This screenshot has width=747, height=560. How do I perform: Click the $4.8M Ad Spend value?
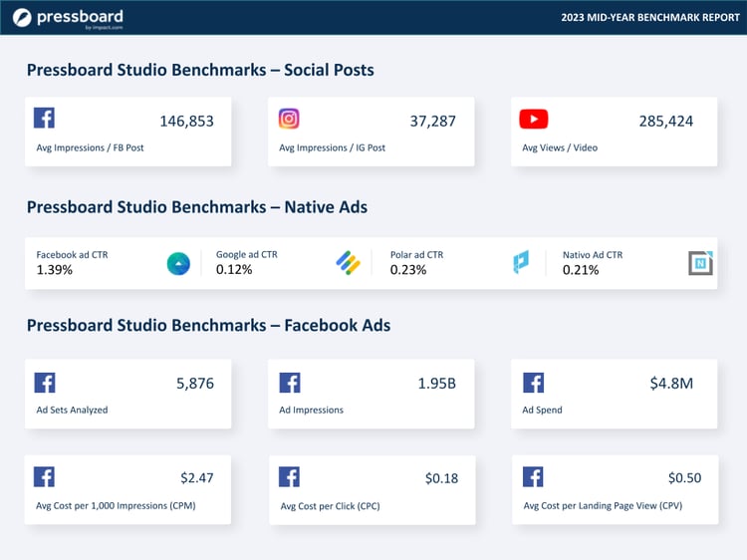(x=674, y=384)
